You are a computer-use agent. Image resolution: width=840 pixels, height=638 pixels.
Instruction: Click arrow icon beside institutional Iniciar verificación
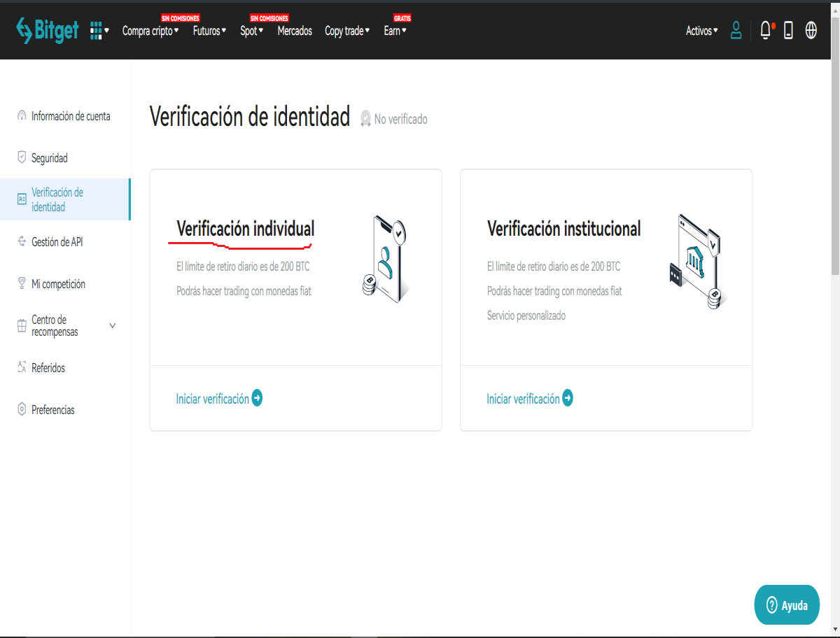click(x=568, y=398)
